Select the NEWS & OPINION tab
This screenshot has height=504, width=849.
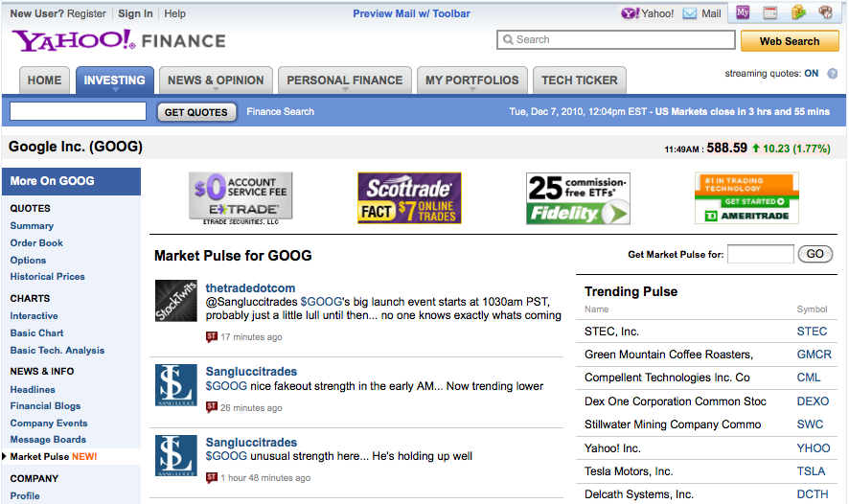[216, 80]
